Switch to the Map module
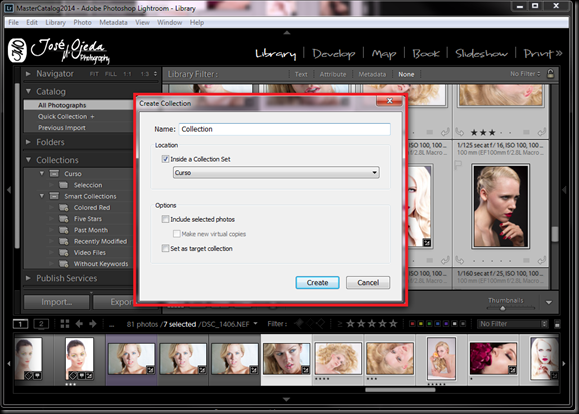The height and width of the screenshot is (414, 579). pos(384,54)
